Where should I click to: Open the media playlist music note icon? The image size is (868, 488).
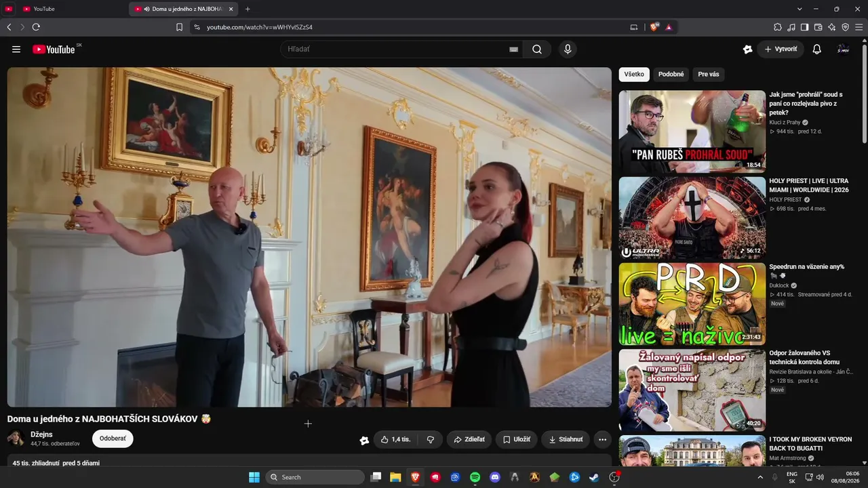click(791, 27)
